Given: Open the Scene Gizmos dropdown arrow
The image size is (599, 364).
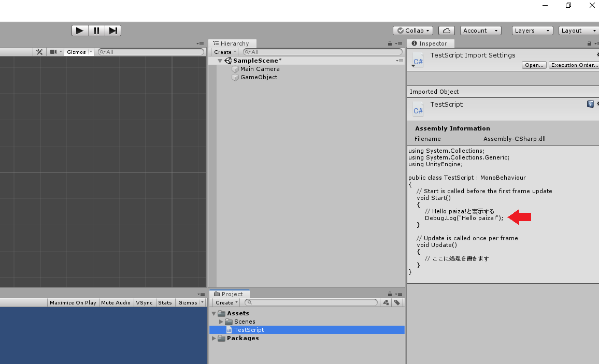Looking at the screenshot, I should pos(91,52).
